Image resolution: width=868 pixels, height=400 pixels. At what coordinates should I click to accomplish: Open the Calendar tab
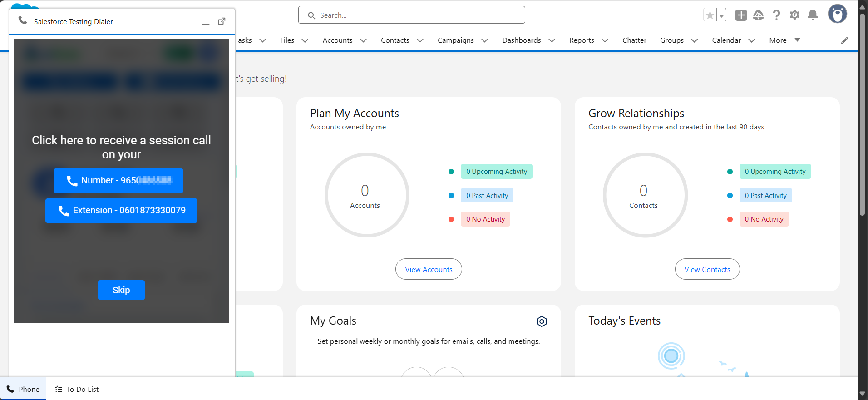[726, 40]
